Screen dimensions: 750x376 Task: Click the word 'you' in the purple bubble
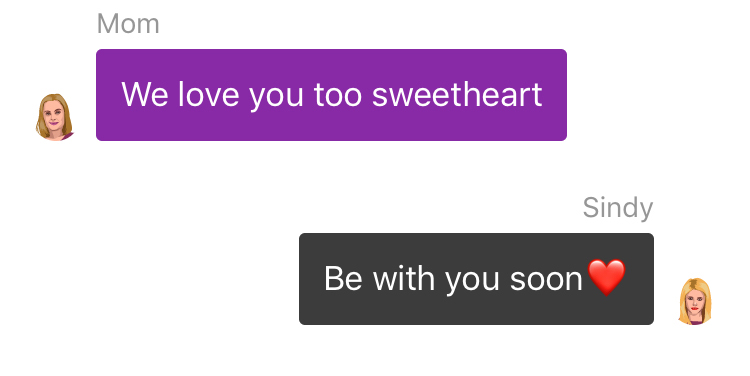(276, 97)
